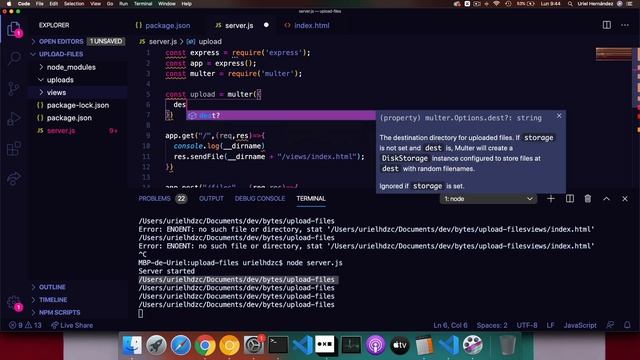
Task: Split the terminal panel
Action: 569,199
